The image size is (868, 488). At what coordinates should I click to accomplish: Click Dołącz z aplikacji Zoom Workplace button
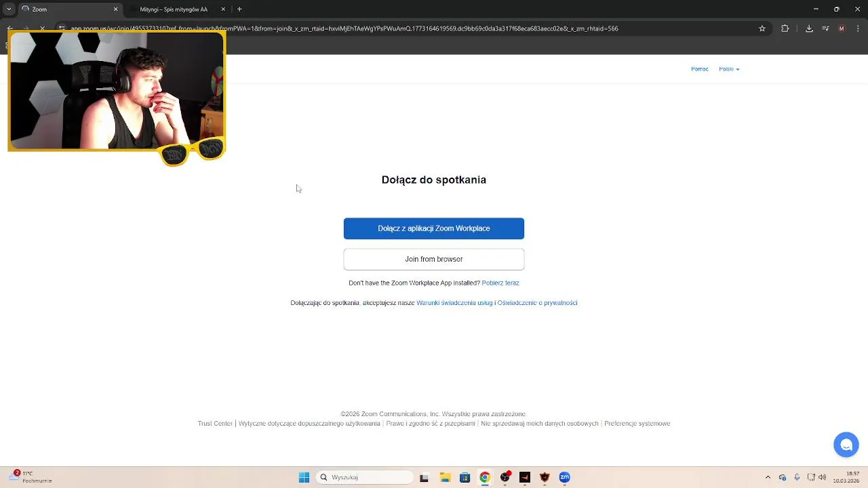(434, 228)
